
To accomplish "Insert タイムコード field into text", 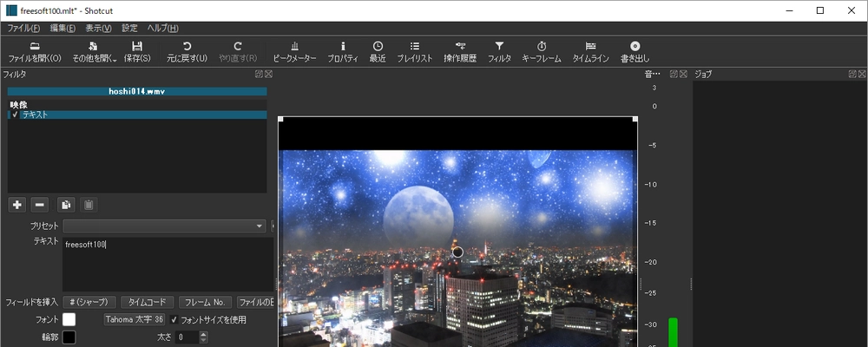I will [147, 302].
